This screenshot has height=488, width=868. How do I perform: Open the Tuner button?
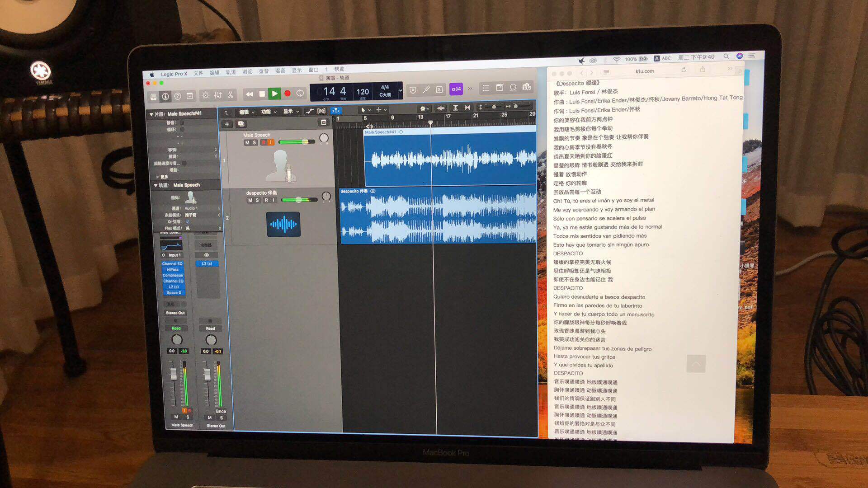pyautogui.click(x=426, y=89)
